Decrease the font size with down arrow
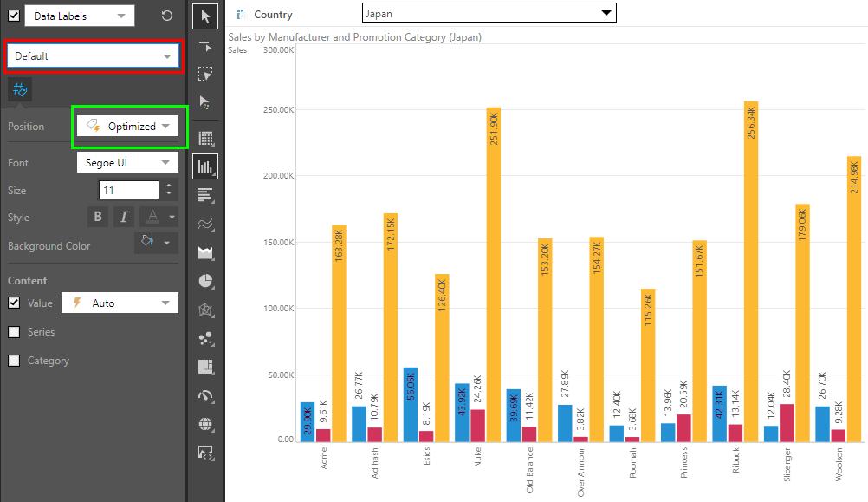Viewport: 868px width, 502px height. 169,194
